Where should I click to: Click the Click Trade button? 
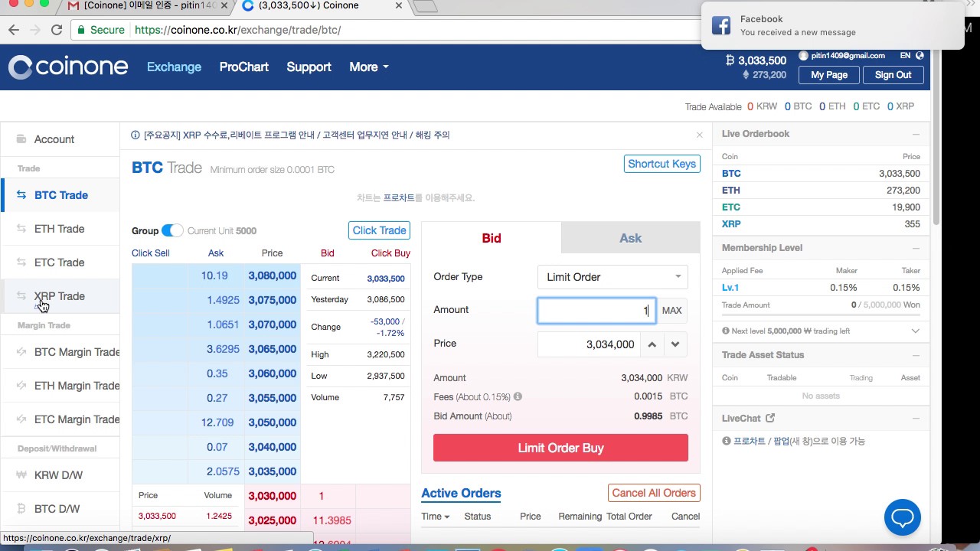tap(379, 230)
